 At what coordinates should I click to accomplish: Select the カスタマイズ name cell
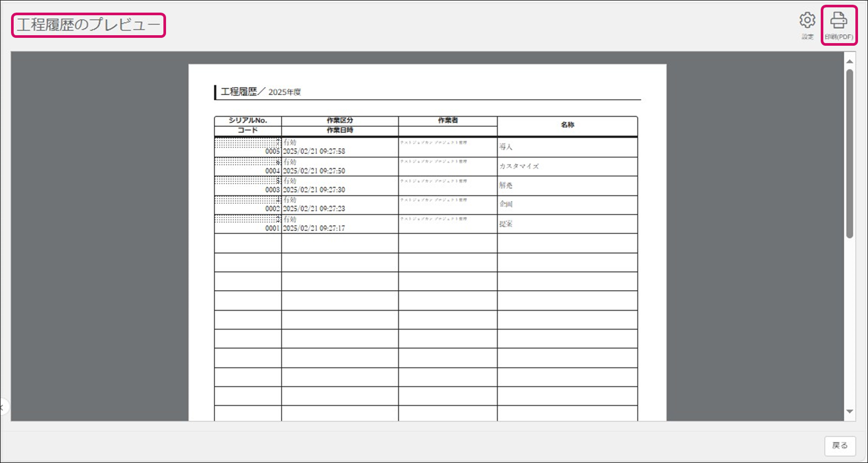point(519,166)
